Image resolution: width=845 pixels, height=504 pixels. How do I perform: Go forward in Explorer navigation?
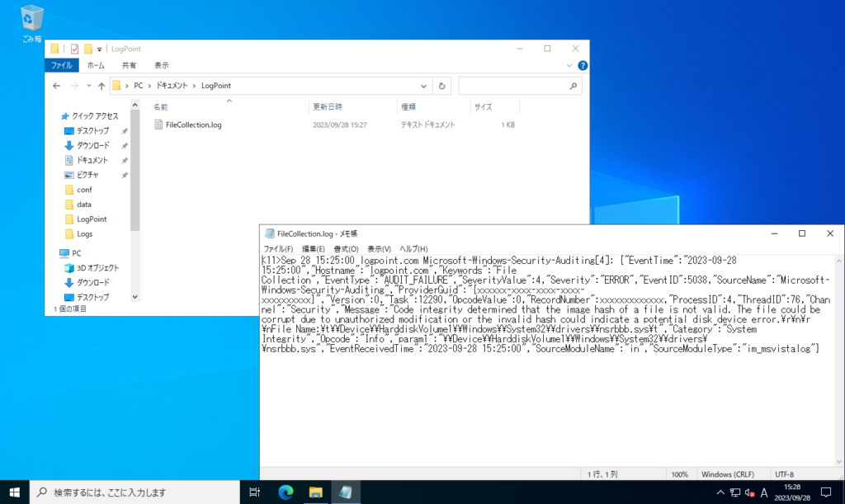74,86
